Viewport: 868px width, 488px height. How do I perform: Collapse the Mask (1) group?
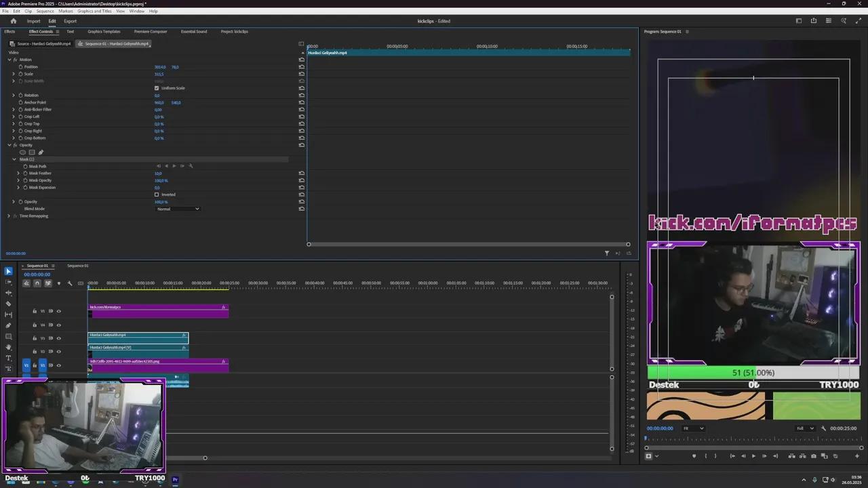coord(14,159)
